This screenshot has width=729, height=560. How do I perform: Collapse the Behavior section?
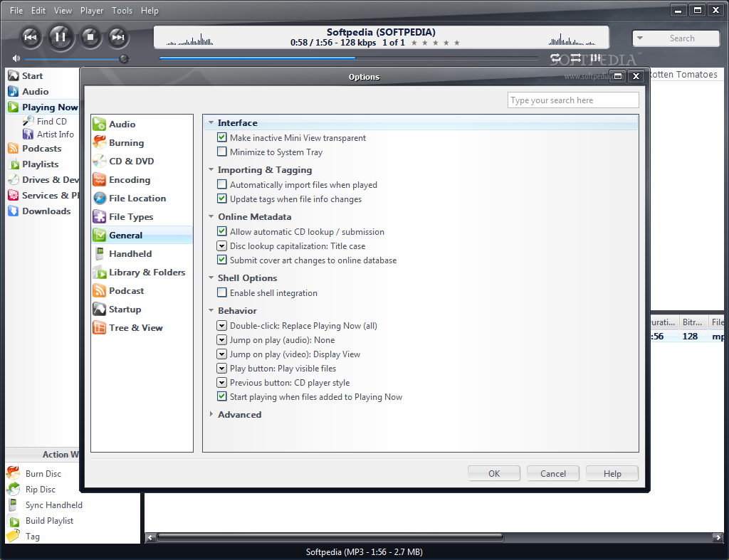(x=211, y=310)
